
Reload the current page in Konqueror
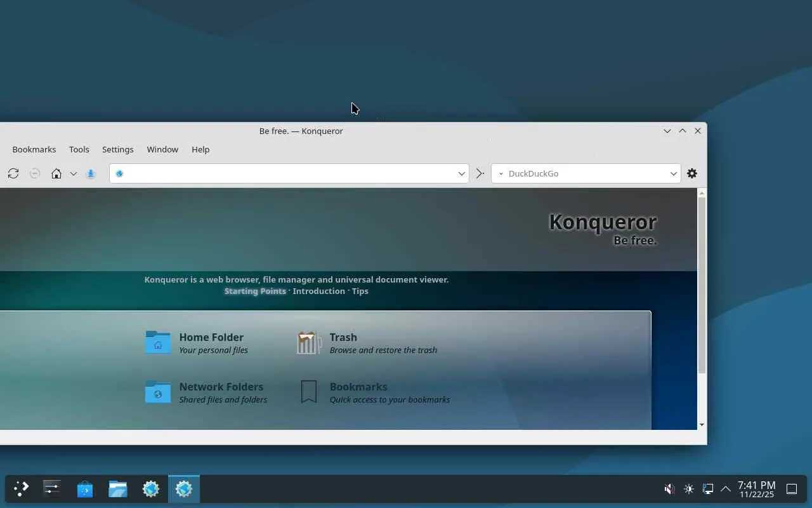13,173
